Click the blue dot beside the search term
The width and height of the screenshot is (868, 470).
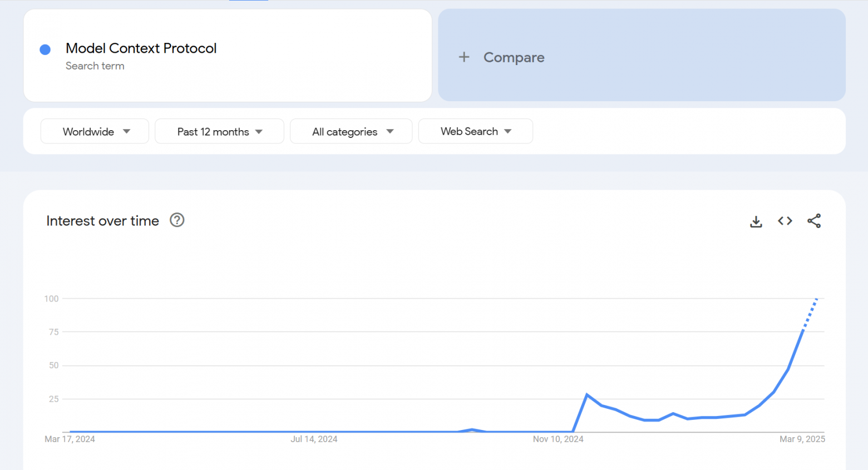tap(46, 50)
